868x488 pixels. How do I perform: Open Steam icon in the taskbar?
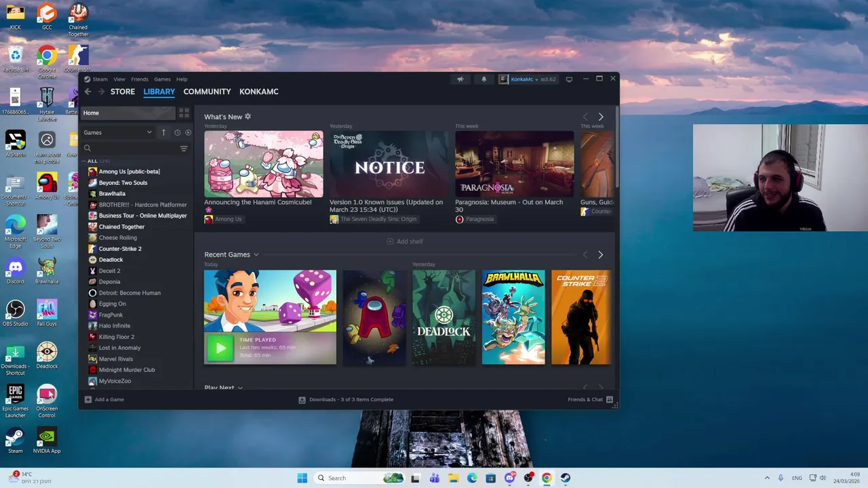(566, 478)
